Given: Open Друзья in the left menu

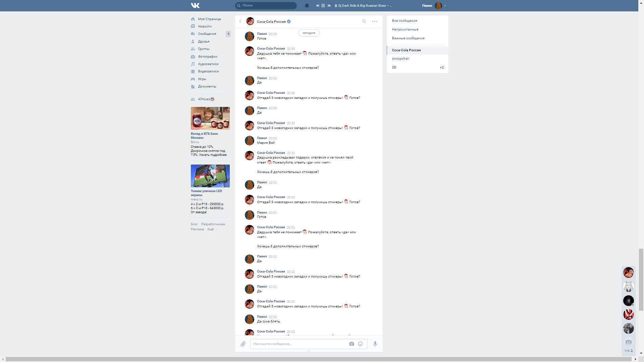Looking at the screenshot, I should tap(204, 42).
